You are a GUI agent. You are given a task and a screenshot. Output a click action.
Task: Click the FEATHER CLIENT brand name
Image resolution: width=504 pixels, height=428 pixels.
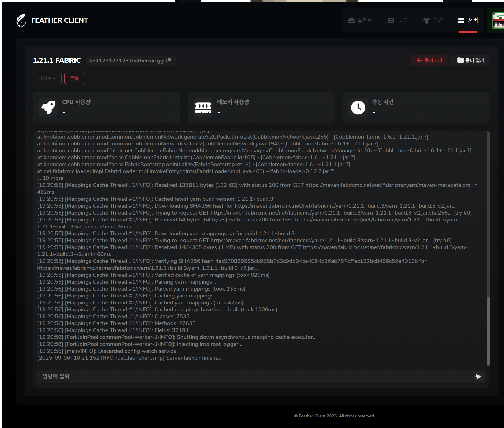click(x=60, y=20)
